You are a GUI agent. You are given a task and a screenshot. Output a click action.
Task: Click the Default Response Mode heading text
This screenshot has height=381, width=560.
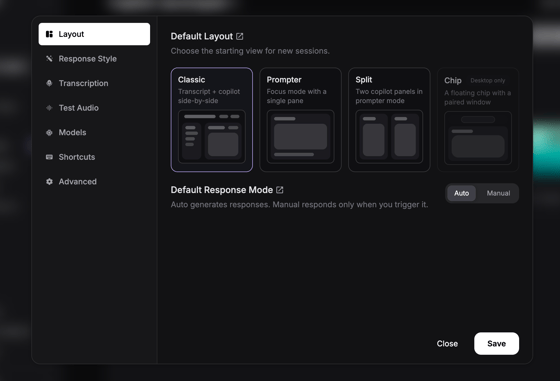222,190
